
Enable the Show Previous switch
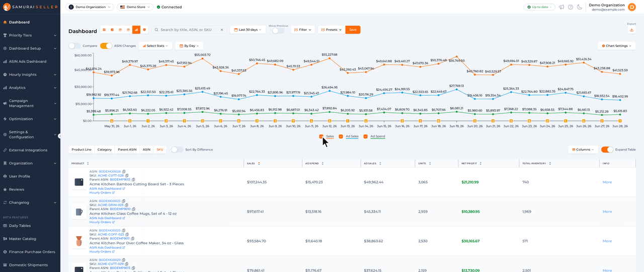[278, 31]
